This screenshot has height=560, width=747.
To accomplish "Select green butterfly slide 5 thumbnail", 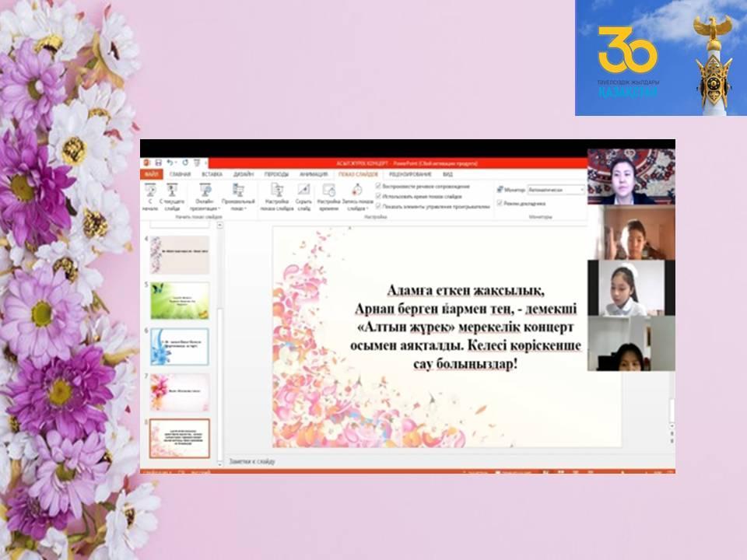I will tap(180, 301).
